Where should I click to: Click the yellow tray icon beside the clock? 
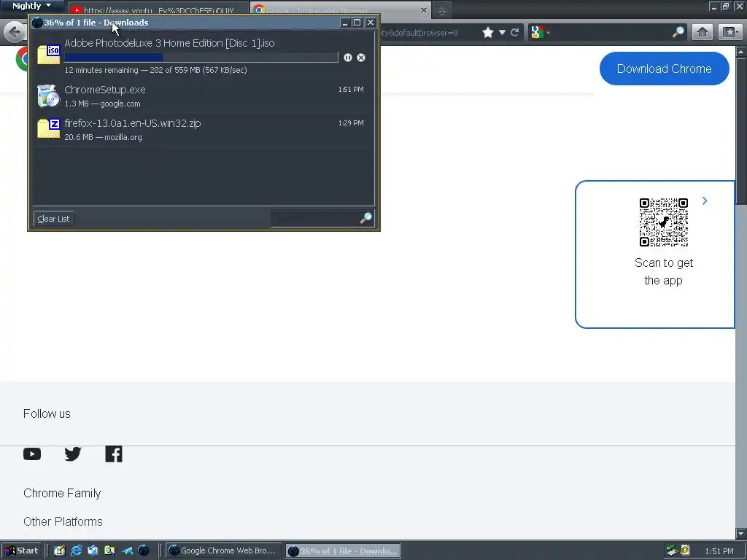[685, 551]
